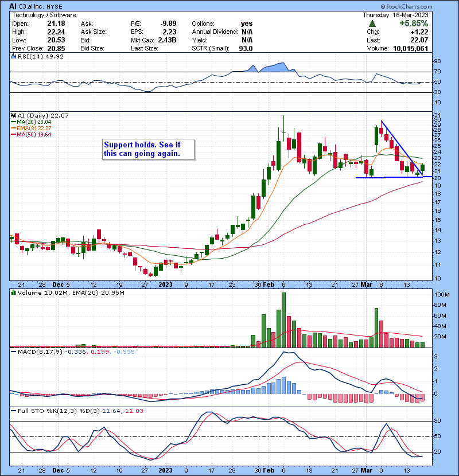Image resolution: width=459 pixels, height=476 pixels.
Task: Select the AI ticker symbol in the header
Action: 13,6
